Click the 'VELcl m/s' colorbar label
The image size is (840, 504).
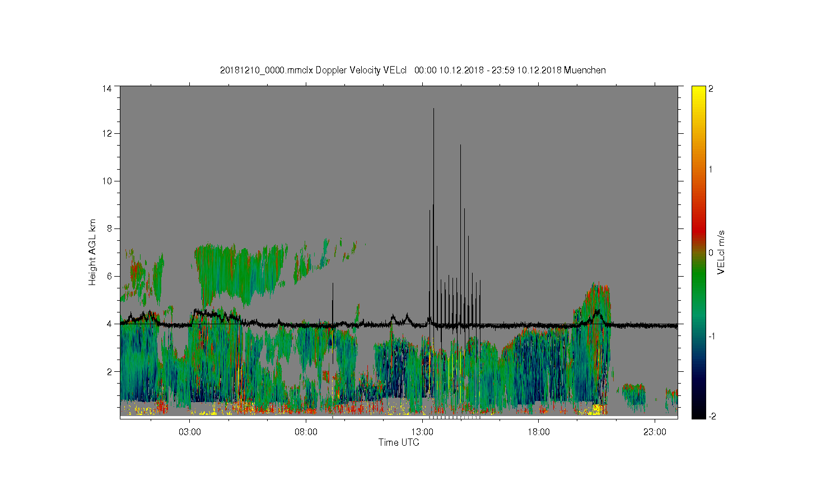(x=722, y=252)
